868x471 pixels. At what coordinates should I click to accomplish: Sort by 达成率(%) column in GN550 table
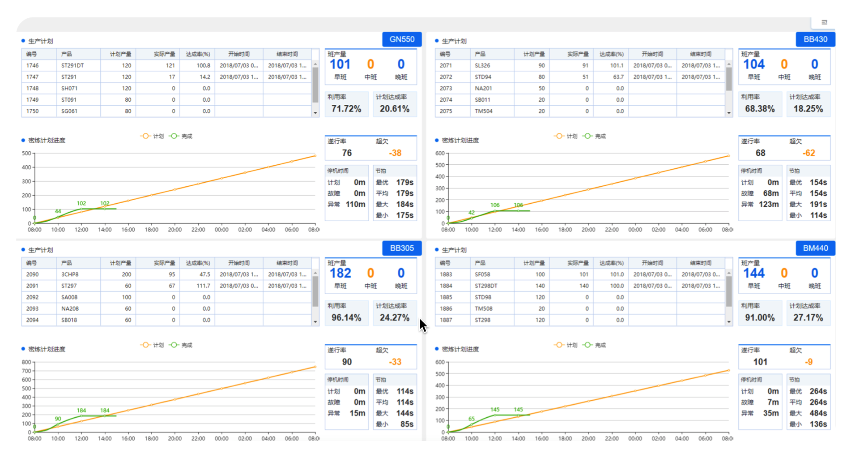[x=198, y=54]
